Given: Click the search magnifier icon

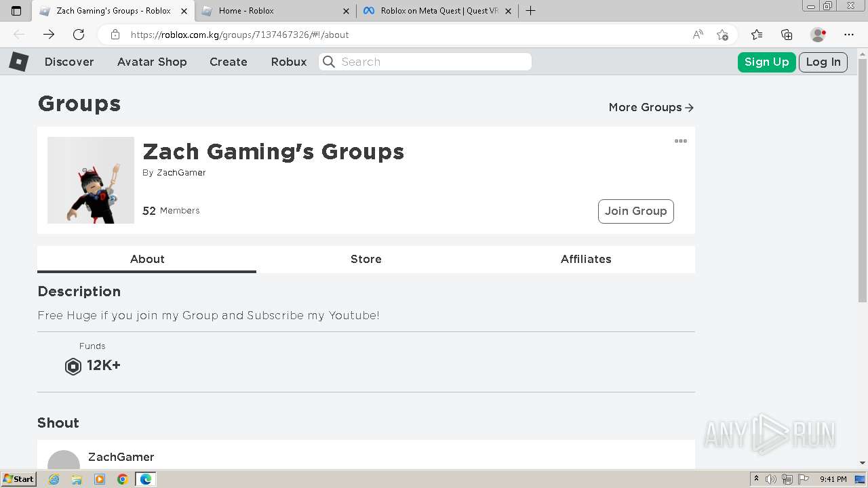Looking at the screenshot, I should [329, 62].
